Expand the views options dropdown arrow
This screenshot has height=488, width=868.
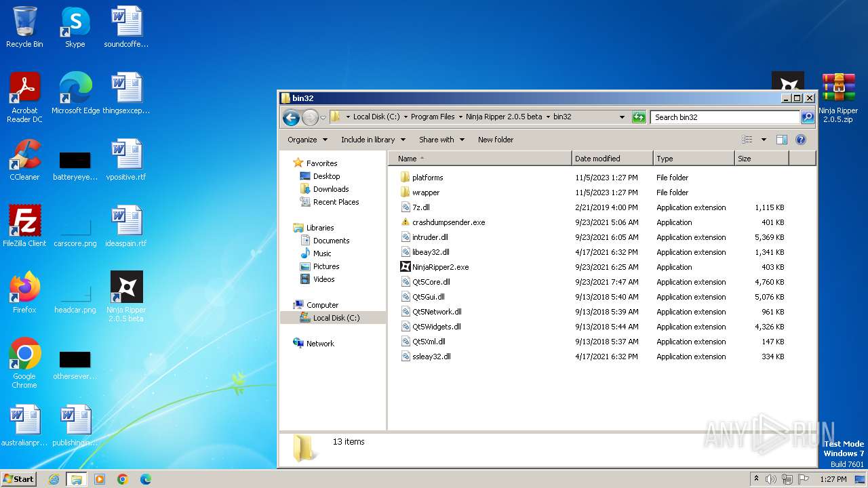[x=764, y=140]
